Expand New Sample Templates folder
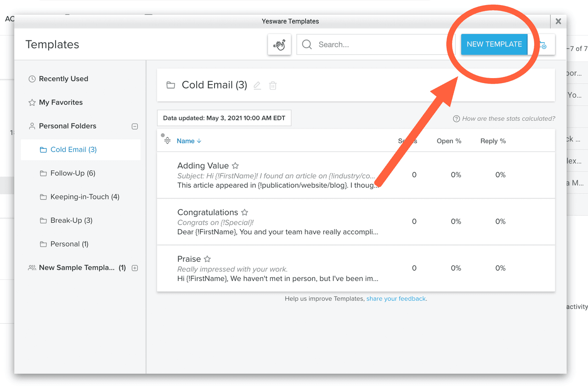Image resolution: width=588 pixels, height=389 pixels. click(134, 267)
